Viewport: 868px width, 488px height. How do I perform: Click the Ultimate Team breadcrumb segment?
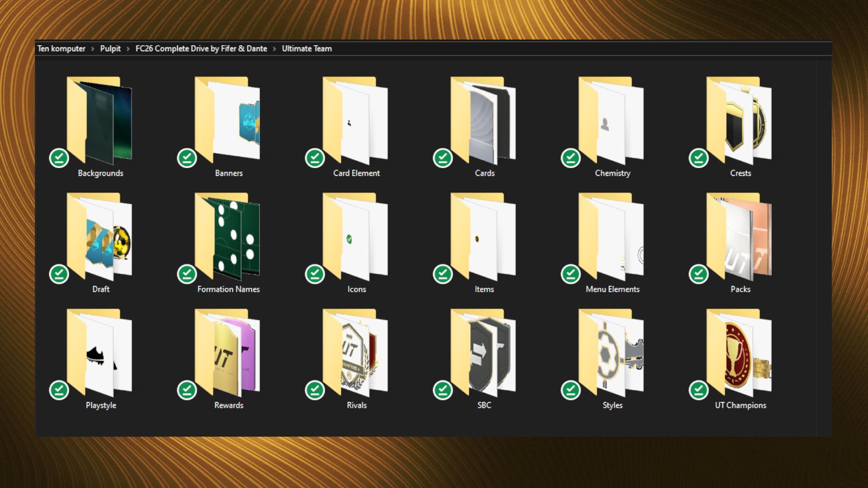[x=307, y=49]
